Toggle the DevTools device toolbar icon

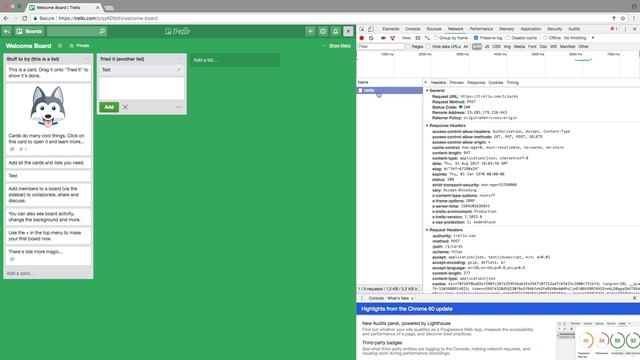(x=371, y=29)
